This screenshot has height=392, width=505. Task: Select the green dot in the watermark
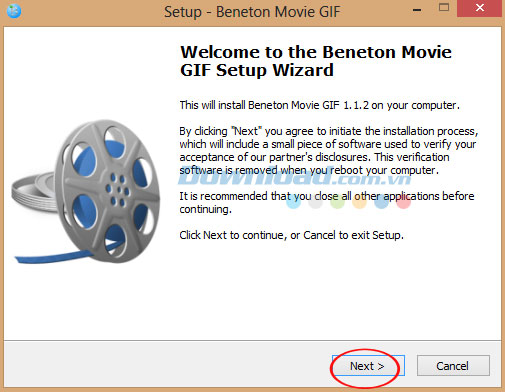tap(337, 202)
